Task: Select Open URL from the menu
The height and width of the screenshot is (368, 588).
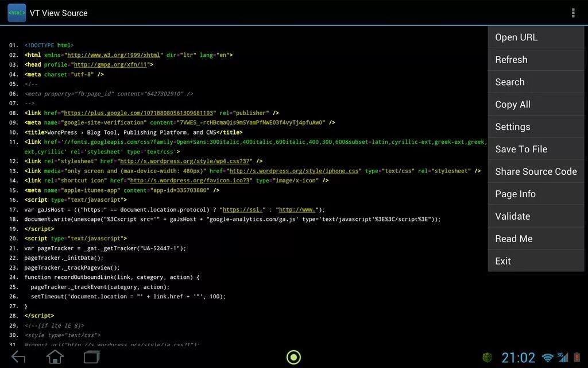Action: coord(536,37)
